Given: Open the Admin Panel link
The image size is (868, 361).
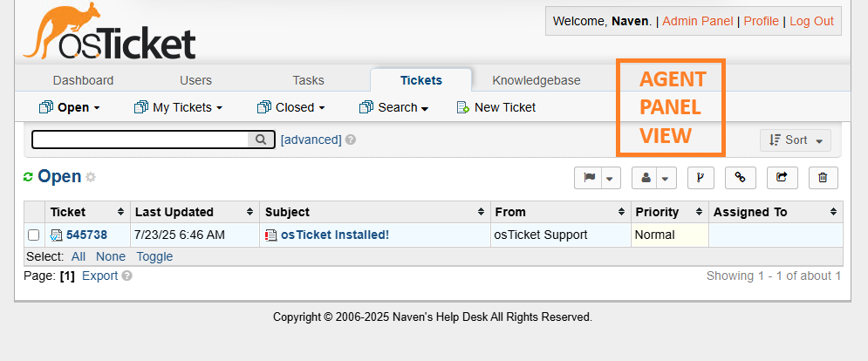Looking at the screenshot, I should tap(698, 21).
